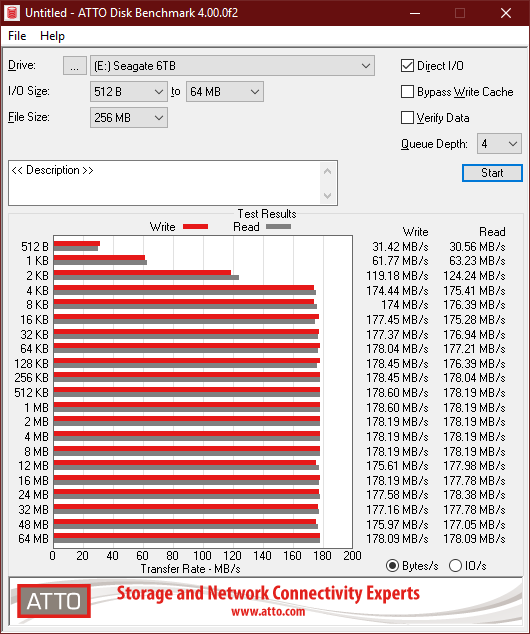
Task: Enable the Verify Data checkbox
Action: pyautogui.click(x=407, y=118)
